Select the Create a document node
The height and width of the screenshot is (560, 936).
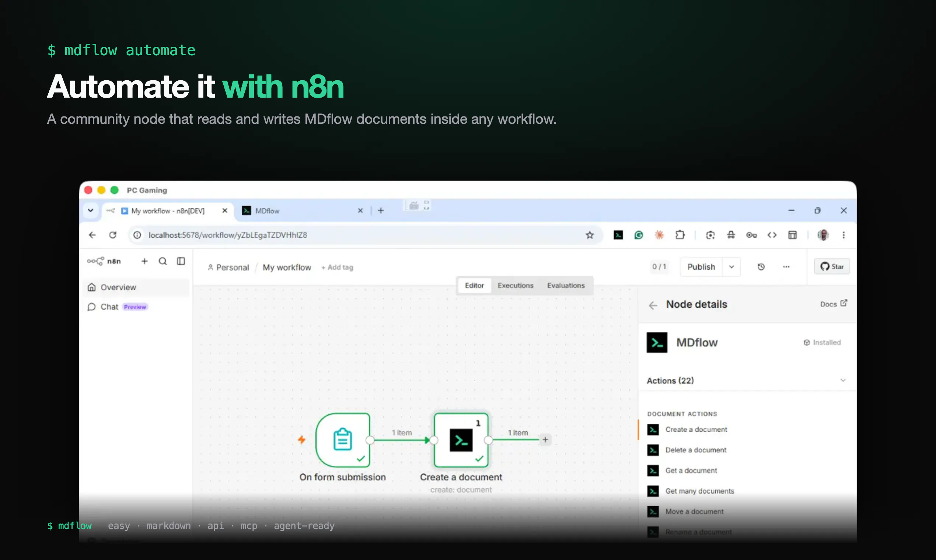pyautogui.click(x=461, y=440)
